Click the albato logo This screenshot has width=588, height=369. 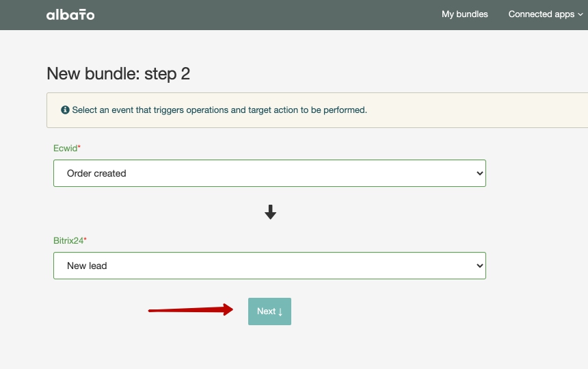pyautogui.click(x=70, y=14)
